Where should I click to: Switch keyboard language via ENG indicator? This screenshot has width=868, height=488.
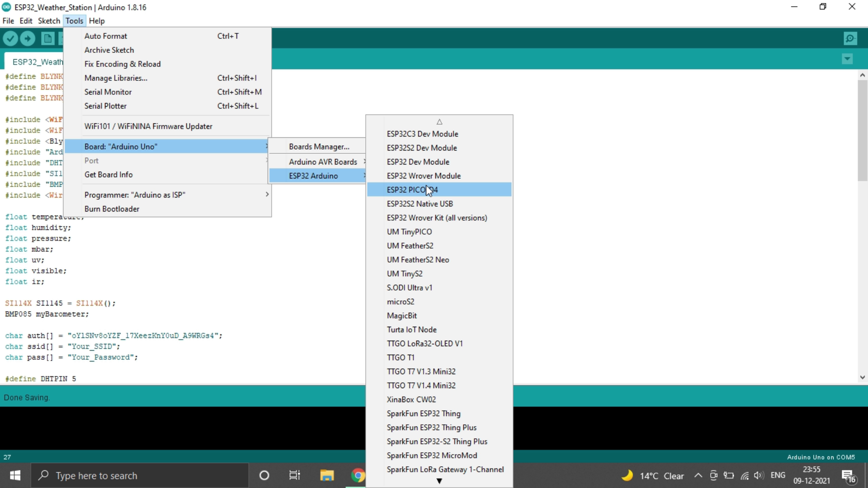pyautogui.click(x=778, y=475)
